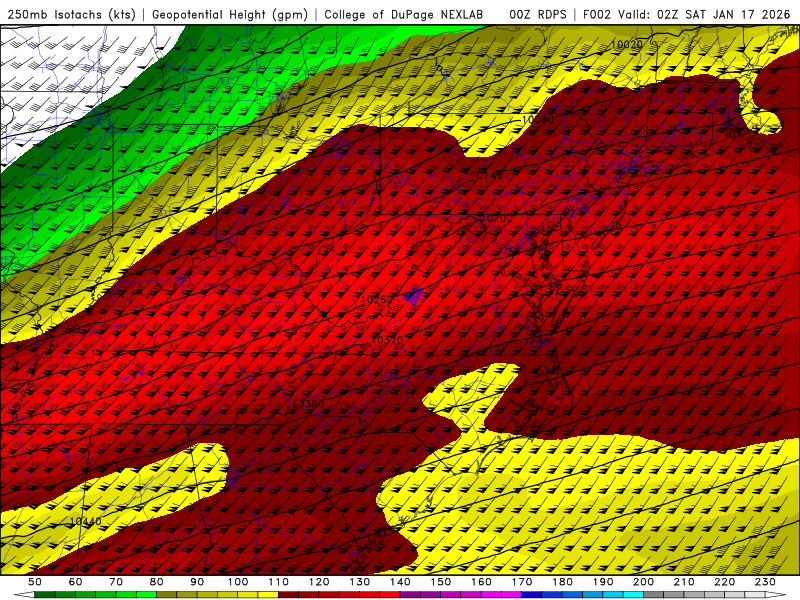Click the 'F002 Valid: 02Z SAT JAN 17 2026' text
This screenshot has width=800, height=600.
[x=686, y=15]
